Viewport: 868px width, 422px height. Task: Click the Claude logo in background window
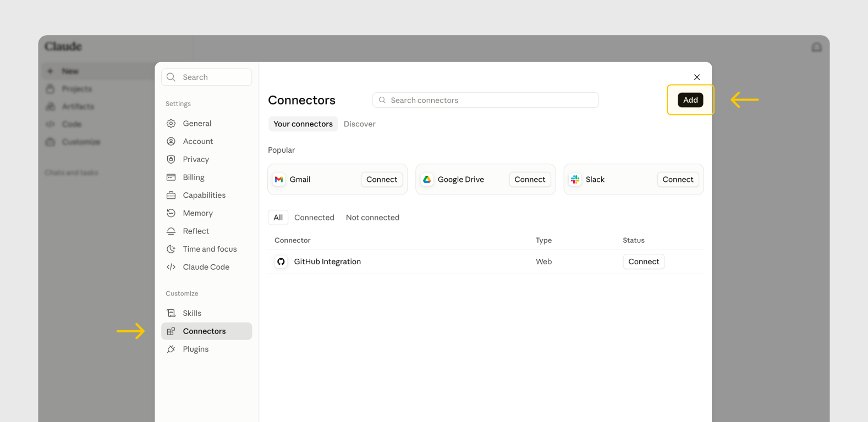click(63, 47)
